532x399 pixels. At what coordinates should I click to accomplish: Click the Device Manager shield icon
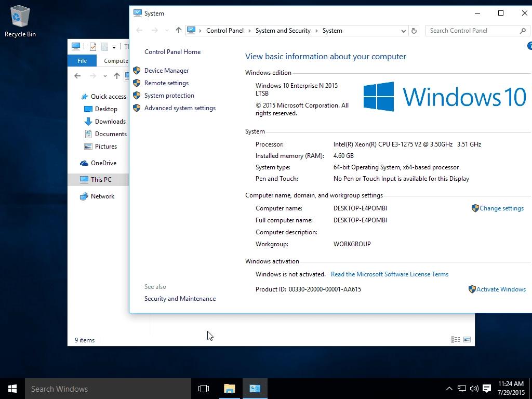pyautogui.click(x=137, y=71)
